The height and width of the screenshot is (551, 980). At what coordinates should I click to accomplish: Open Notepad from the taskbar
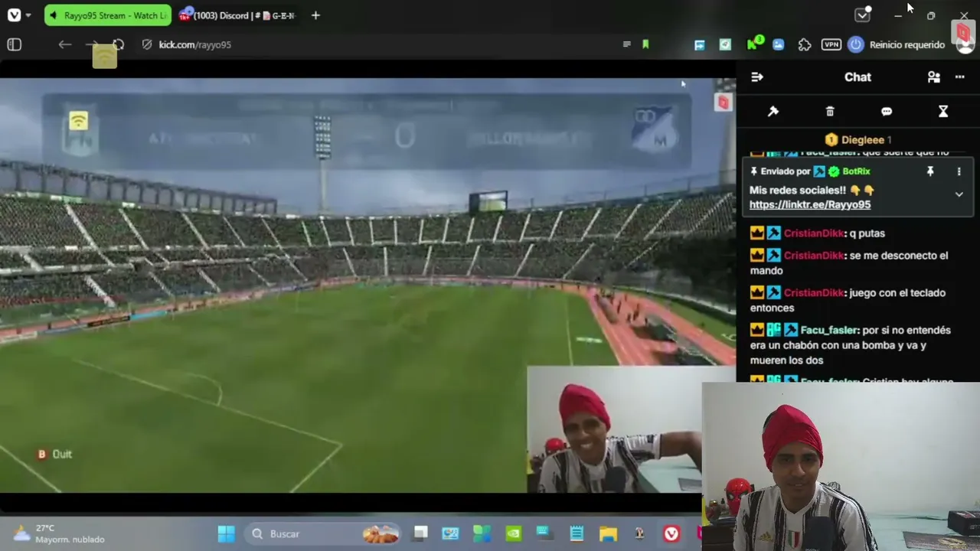point(577,533)
